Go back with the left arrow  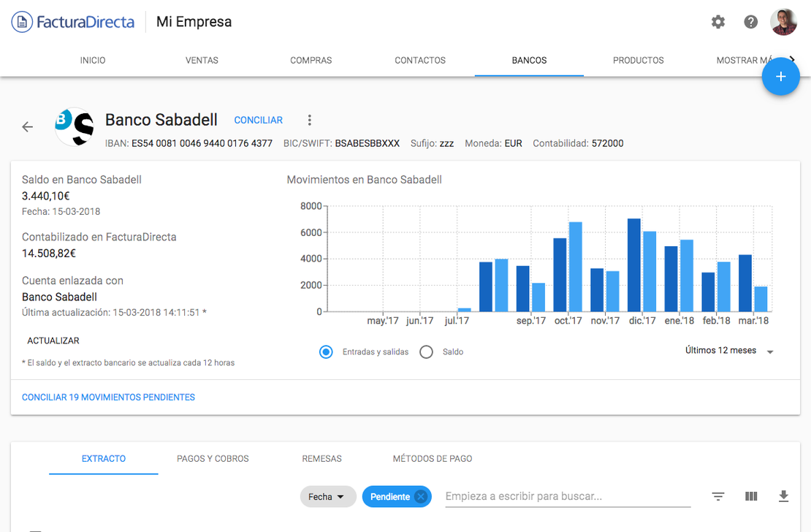[x=28, y=127]
